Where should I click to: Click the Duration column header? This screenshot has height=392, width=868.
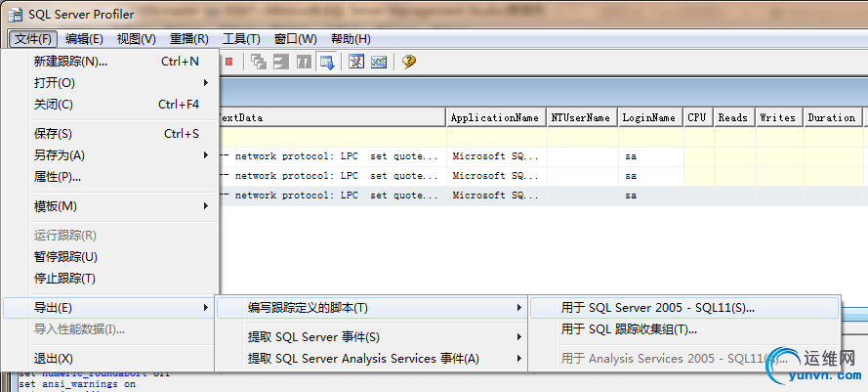[832, 117]
